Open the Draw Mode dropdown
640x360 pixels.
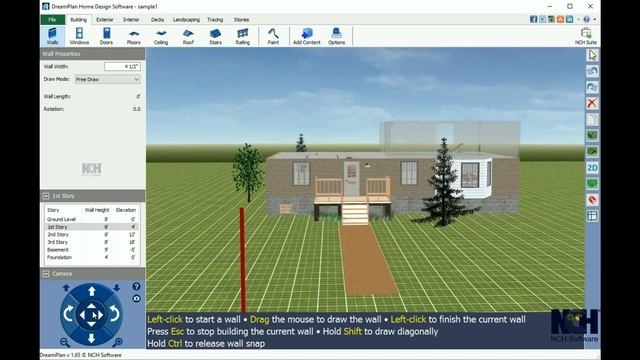click(x=107, y=79)
